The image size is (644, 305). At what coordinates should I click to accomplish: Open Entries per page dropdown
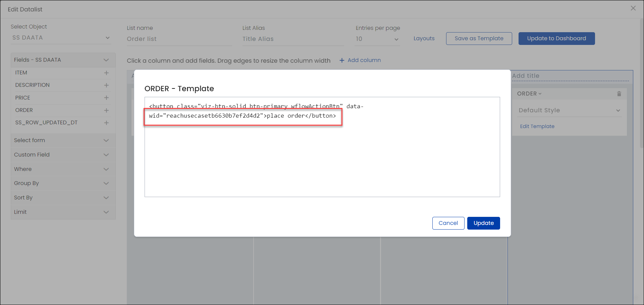pos(377,39)
